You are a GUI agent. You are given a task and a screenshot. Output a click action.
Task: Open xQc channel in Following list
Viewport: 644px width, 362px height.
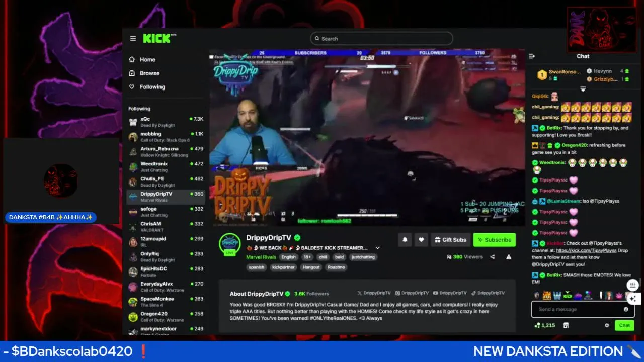166,122
